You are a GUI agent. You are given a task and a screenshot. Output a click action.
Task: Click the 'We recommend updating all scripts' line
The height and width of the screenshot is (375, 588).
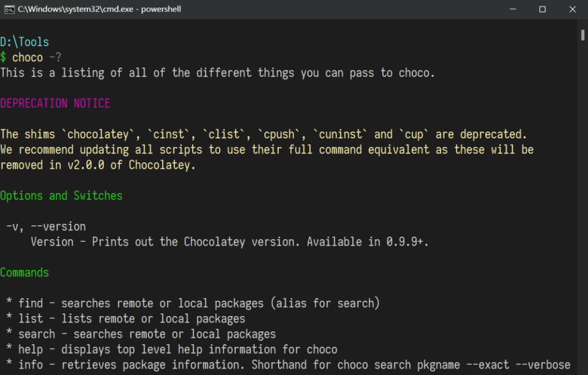coord(267,149)
